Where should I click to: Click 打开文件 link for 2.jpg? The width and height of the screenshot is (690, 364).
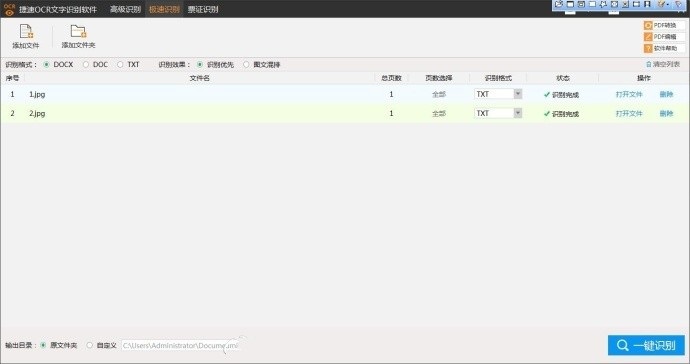[x=629, y=114]
